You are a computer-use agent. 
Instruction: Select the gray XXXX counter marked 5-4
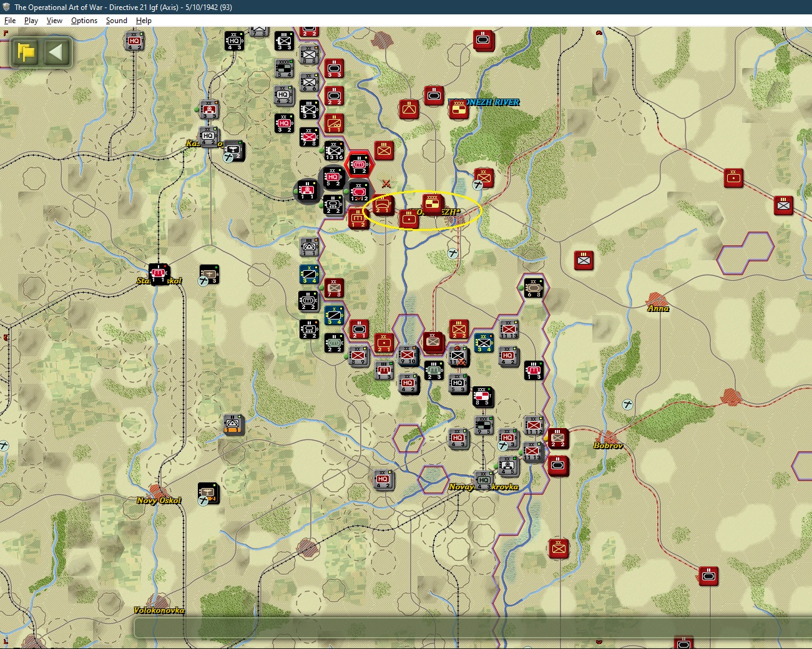pos(284,69)
